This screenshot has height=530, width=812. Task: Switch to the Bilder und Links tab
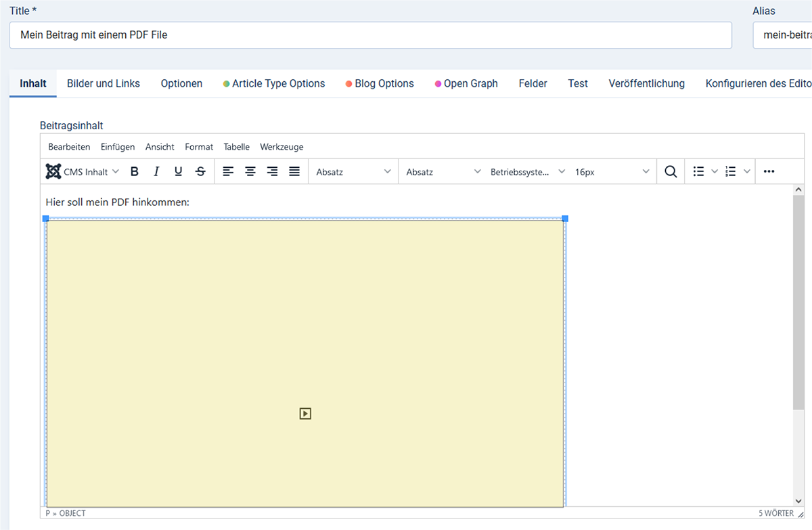[x=104, y=84]
